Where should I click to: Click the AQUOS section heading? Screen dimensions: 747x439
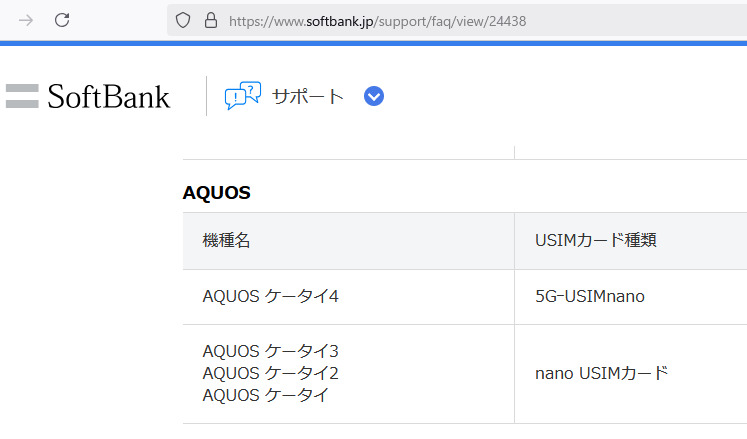point(216,193)
